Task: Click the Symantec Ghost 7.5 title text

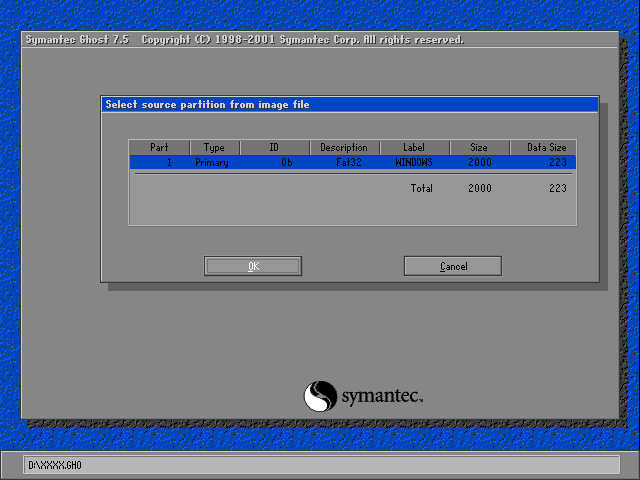Action: pos(77,40)
